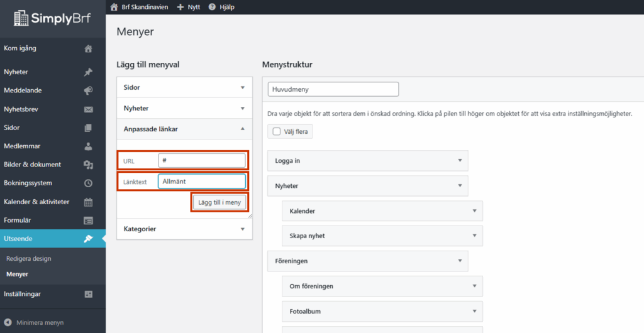This screenshot has width=644, height=333.
Task: Click the person icon beside Medlemmar
Action: click(88, 146)
